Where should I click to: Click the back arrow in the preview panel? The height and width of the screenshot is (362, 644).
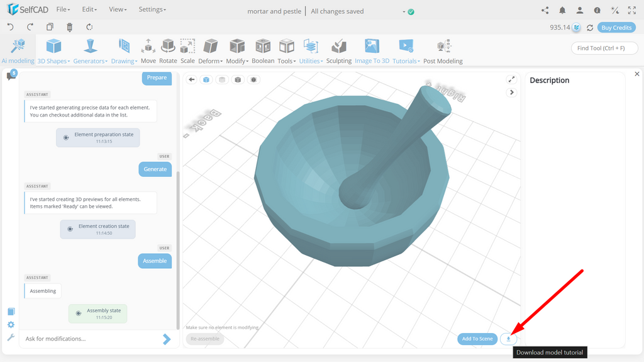click(191, 79)
